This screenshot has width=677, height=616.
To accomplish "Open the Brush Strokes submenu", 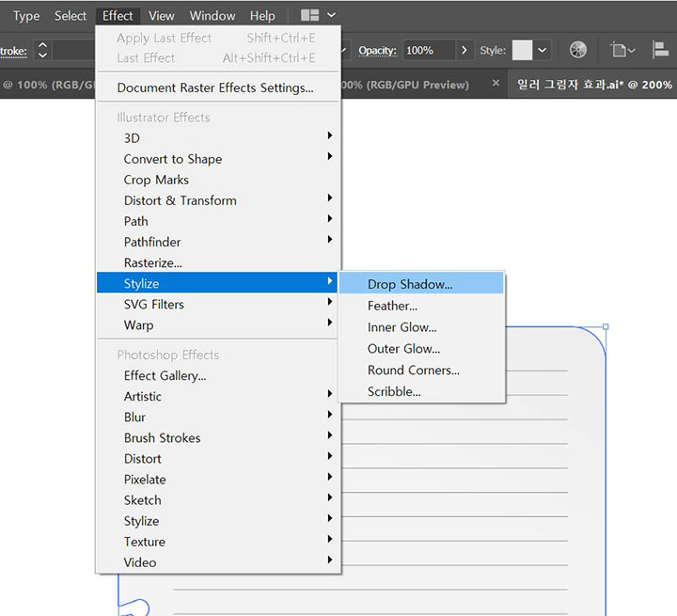I will (x=218, y=437).
